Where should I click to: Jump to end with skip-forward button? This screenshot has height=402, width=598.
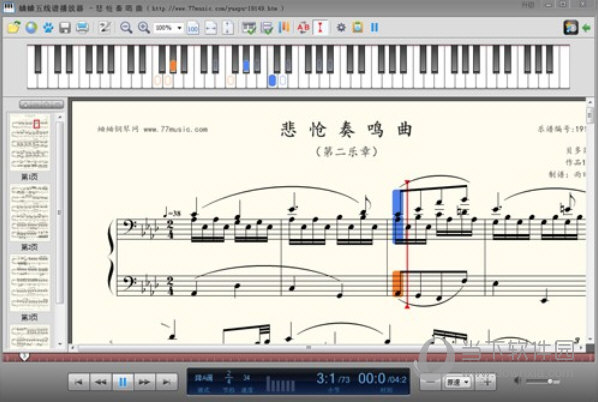pyautogui.click(x=166, y=382)
